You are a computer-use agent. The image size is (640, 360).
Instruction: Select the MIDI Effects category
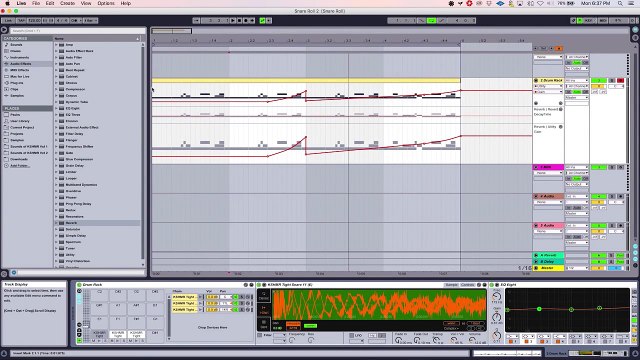point(20,70)
